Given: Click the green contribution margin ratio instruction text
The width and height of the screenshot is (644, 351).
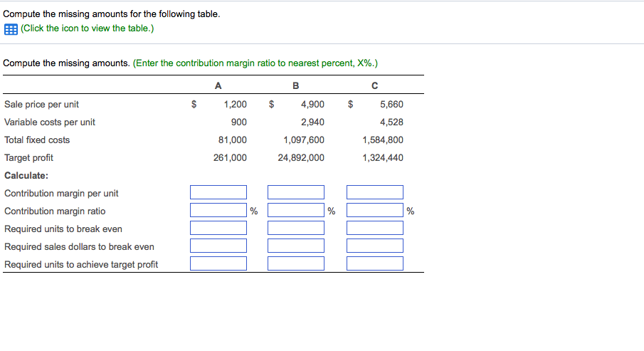Looking at the screenshot, I should point(255,63).
